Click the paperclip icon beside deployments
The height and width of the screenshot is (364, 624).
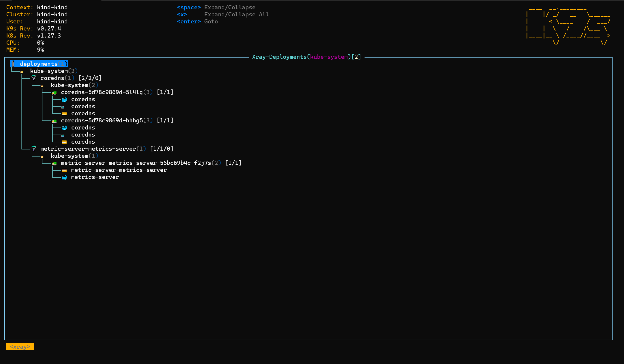coord(13,64)
